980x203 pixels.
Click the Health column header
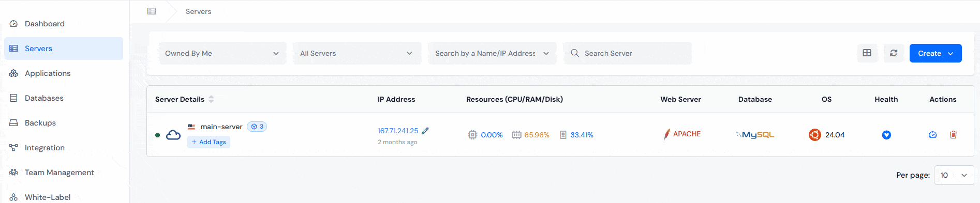[886, 99]
